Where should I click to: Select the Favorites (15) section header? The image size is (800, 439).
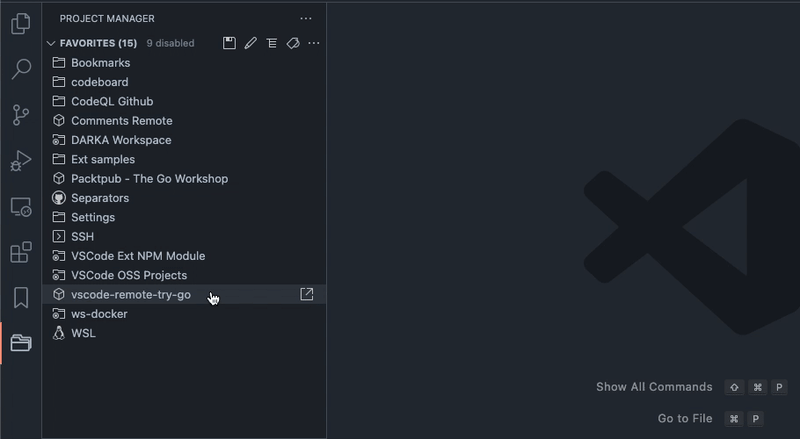coord(98,43)
